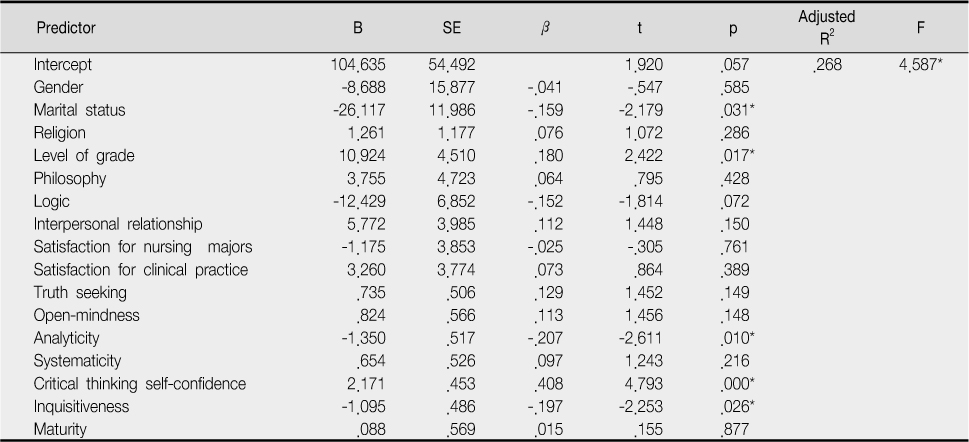Screen dimensions: 969x442
Task: Click the SE column header
Action: tap(452, 28)
